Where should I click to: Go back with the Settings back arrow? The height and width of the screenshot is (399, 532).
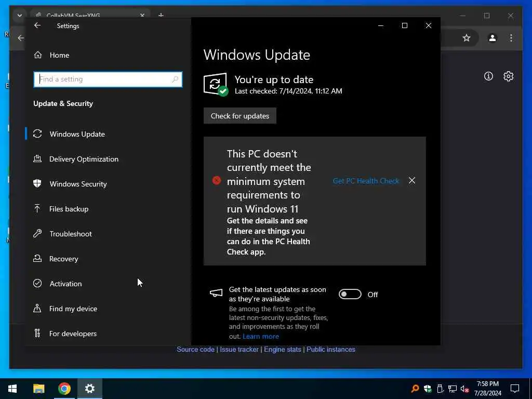click(37, 25)
